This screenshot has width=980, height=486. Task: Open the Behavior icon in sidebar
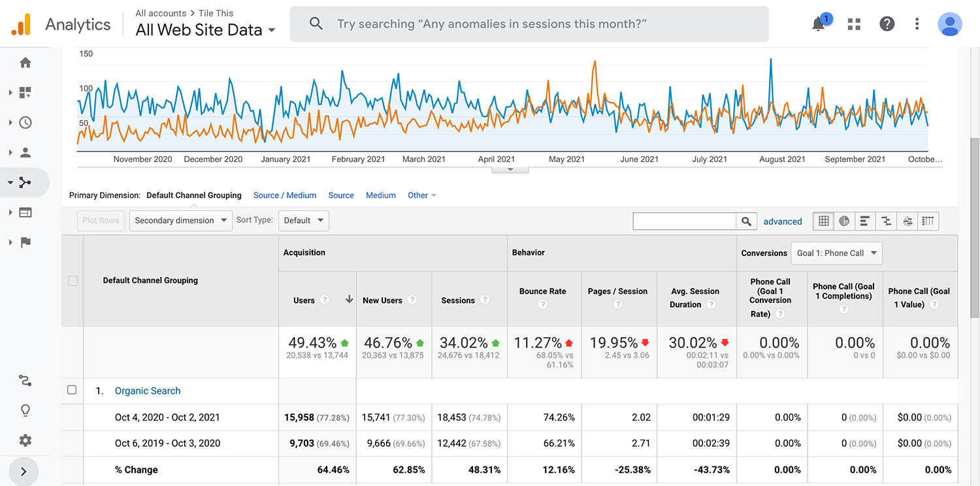point(25,212)
